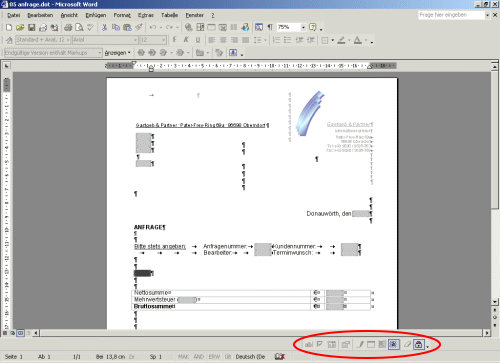Toggle form field shading button
This screenshot has width=500, height=363.
tap(394, 344)
